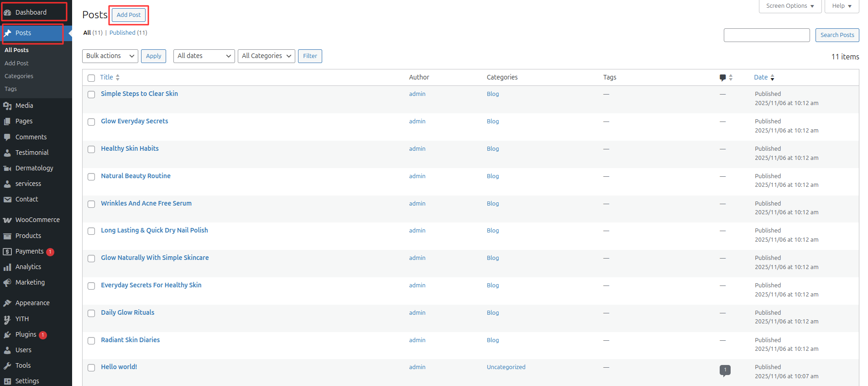Click the Plugins update badge

pyautogui.click(x=43, y=335)
